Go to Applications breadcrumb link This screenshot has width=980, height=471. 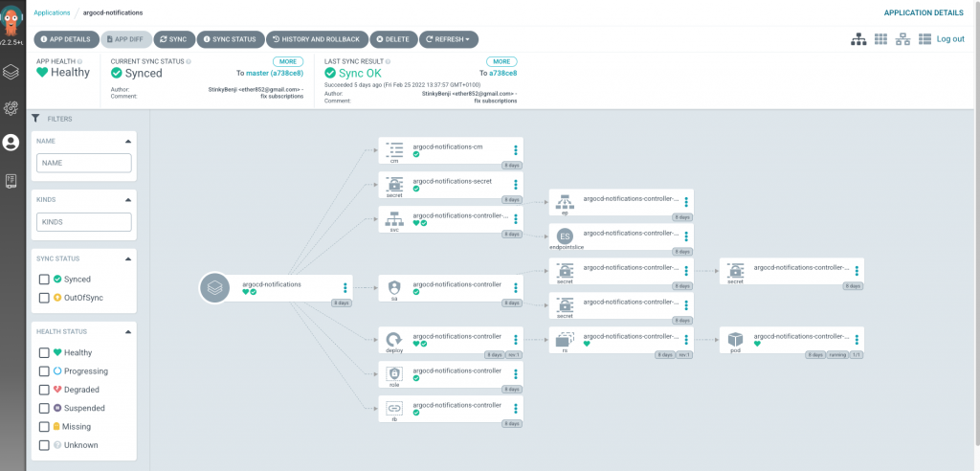pos(52,12)
